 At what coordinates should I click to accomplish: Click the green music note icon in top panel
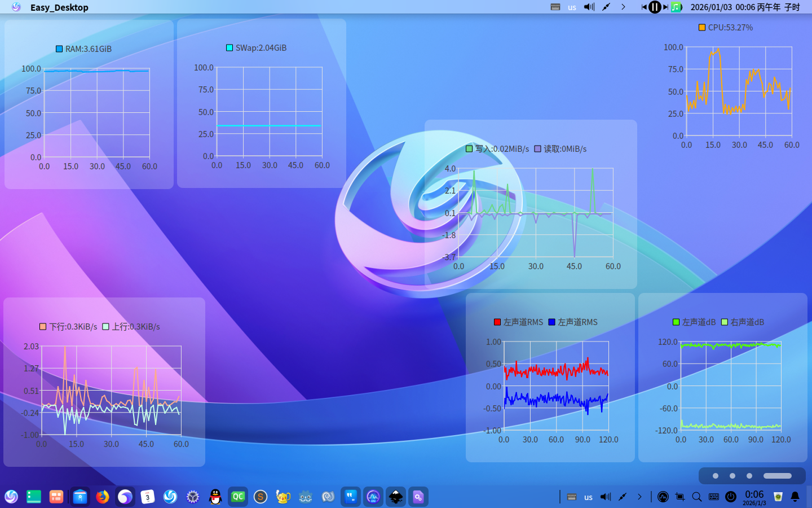click(x=676, y=7)
